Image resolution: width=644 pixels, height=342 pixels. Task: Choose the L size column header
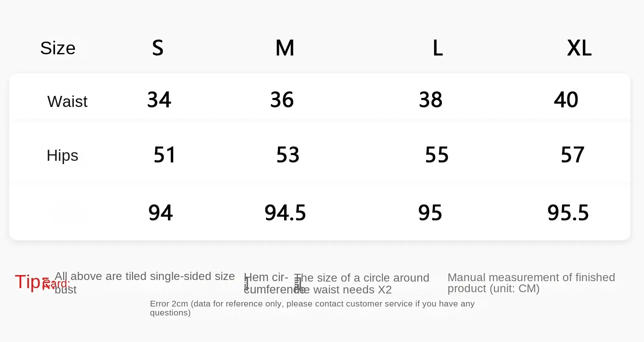438,48
